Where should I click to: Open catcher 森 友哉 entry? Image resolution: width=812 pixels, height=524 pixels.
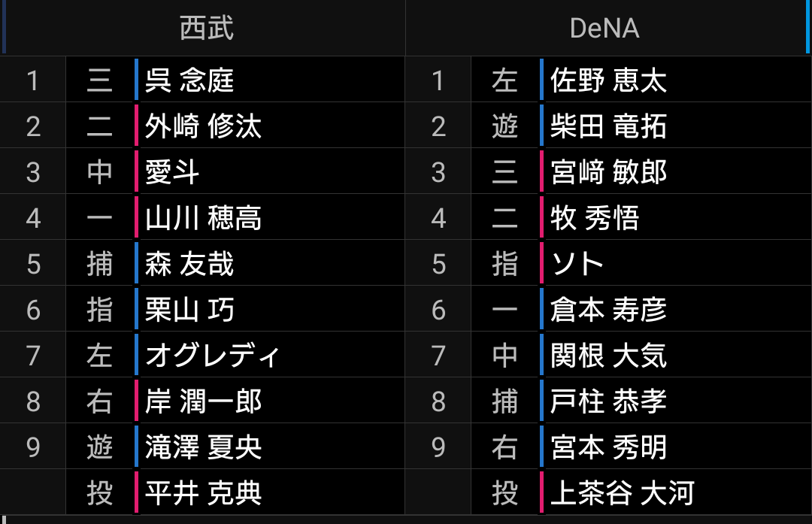point(189,264)
